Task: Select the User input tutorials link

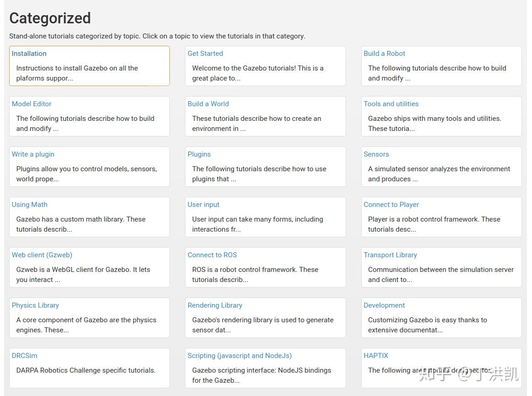Action: point(203,205)
